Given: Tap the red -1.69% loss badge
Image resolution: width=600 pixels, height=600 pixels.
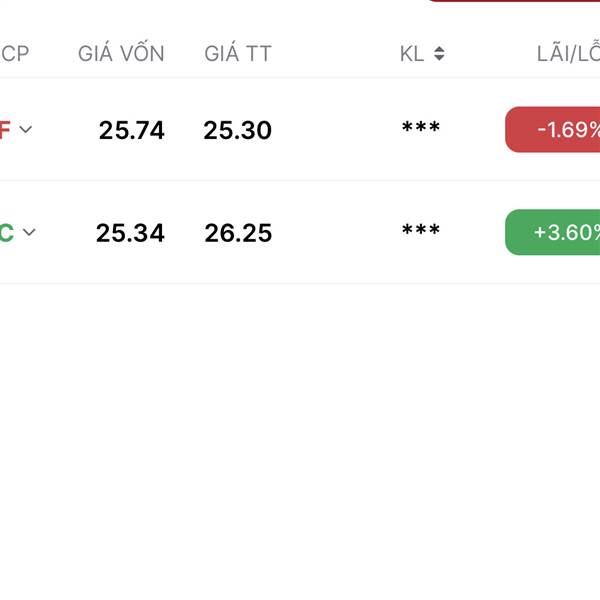Looking at the screenshot, I should click(x=553, y=130).
